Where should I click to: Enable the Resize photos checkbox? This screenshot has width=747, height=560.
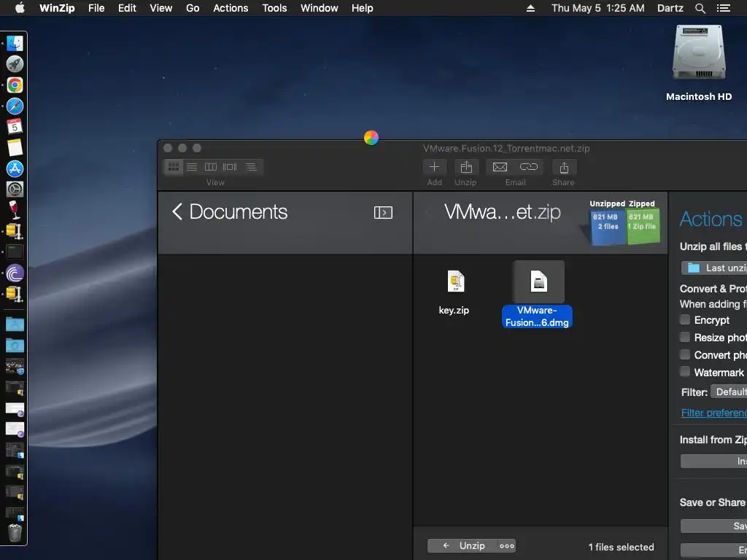point(685,337)
